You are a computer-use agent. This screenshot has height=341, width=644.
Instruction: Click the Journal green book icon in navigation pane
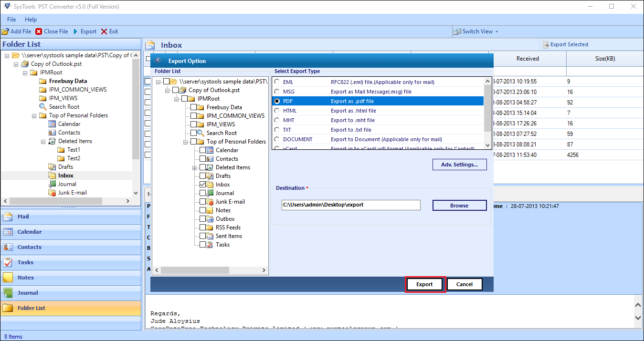tap(8, 293)
